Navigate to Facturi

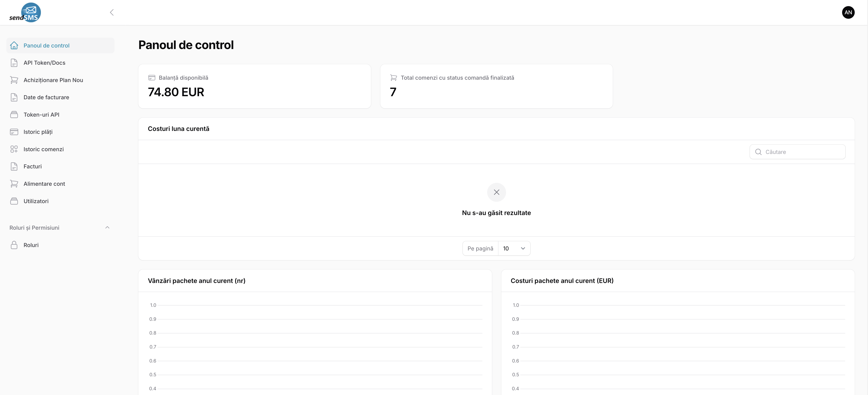tap(60, 166)
